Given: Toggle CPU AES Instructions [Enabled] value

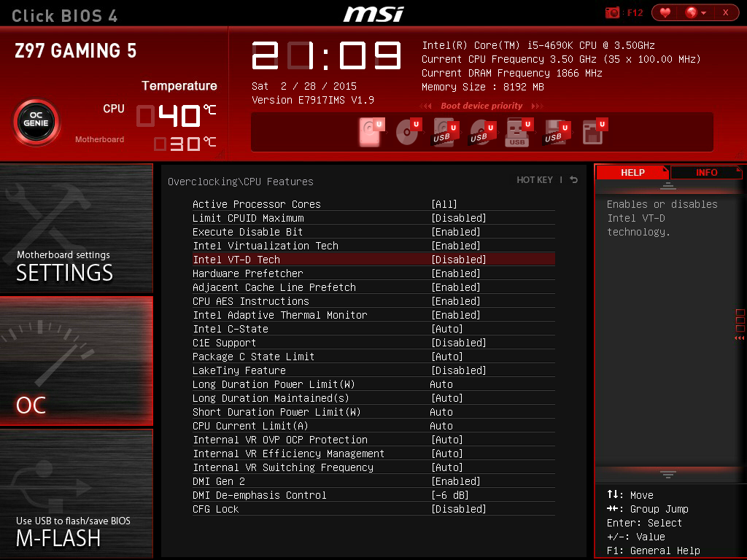Looking at the screenshot, I should pos(455,301).
